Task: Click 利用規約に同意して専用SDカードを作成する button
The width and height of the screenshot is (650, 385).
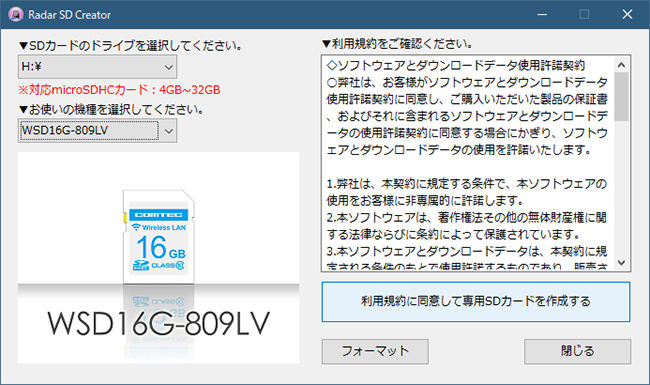Action: [x=476, y=302]
